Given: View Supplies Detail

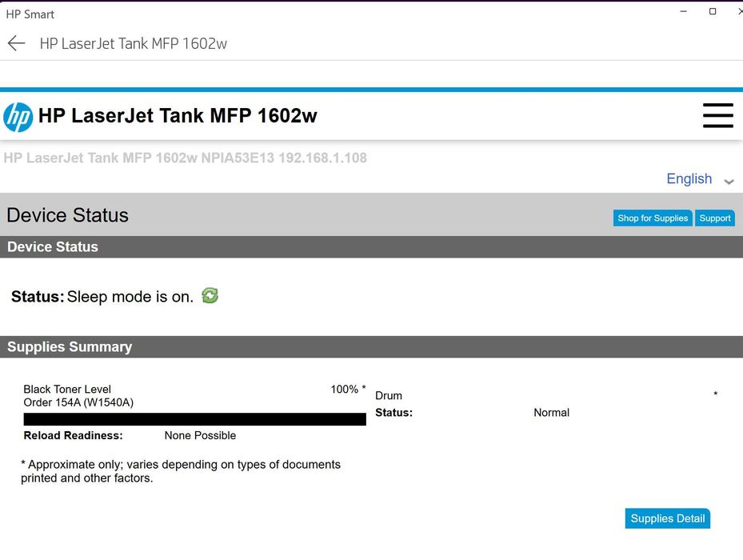Looking at the screenshot, I should click(x=667, y=518).
